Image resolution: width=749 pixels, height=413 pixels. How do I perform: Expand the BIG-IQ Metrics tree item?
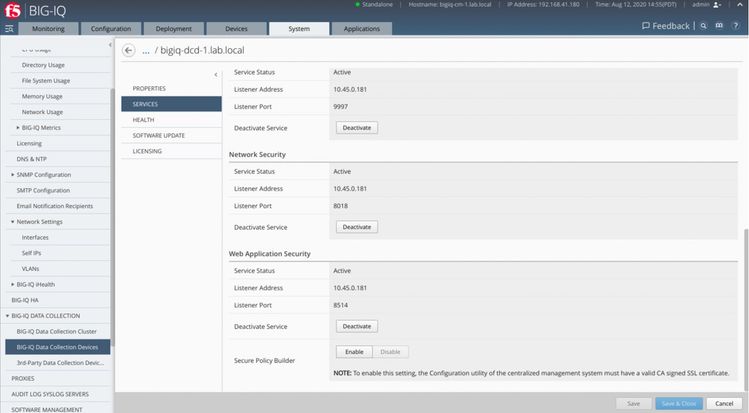18,128
